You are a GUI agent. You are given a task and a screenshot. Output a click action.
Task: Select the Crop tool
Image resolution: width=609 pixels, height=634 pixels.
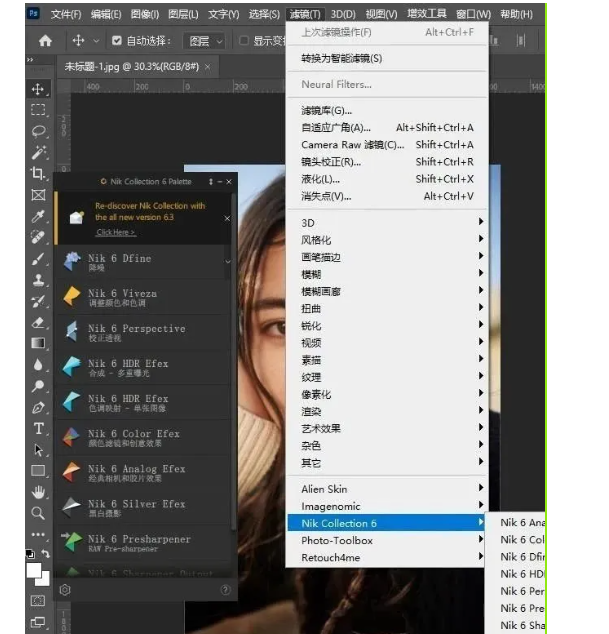tap(38, 173)
